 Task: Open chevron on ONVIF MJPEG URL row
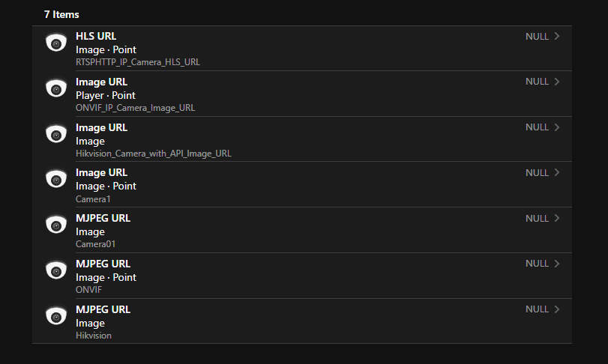557,264
